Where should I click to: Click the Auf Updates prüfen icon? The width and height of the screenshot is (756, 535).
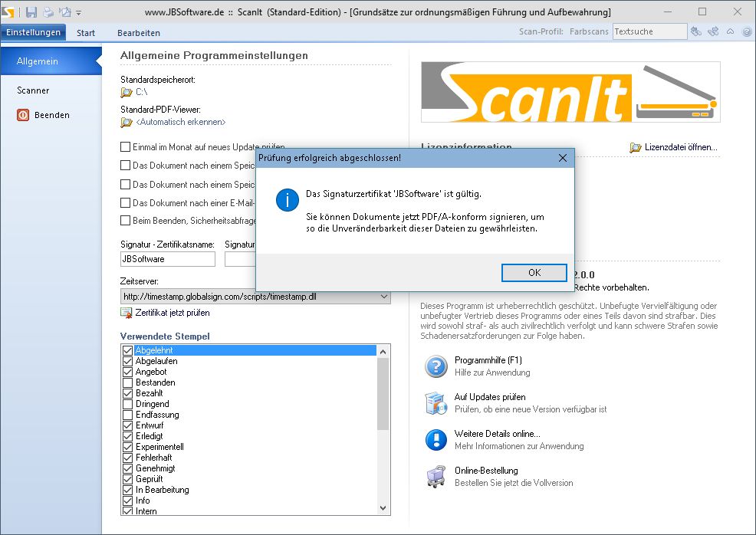click(x=436, y=403)
